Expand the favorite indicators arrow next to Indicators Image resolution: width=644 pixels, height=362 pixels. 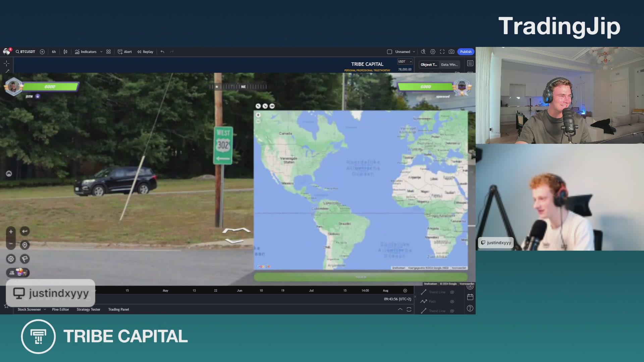pyautogui.click(x=101, y=52)
